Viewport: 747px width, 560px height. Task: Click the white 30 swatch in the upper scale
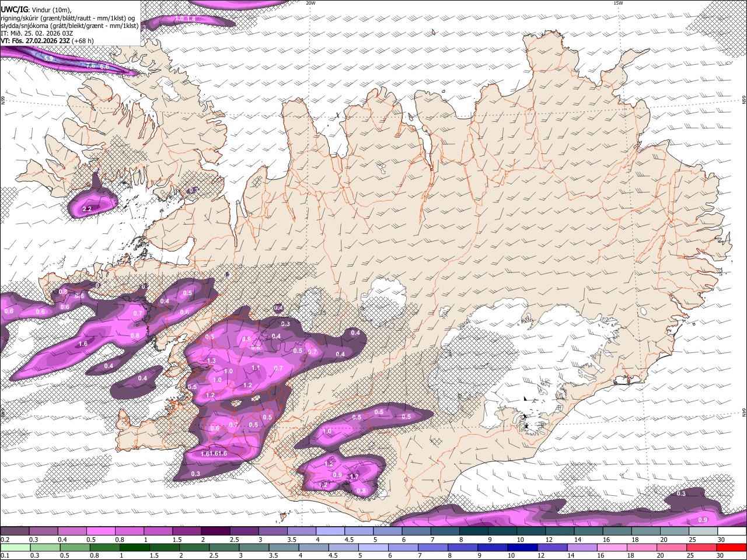[x=732, y=531]
